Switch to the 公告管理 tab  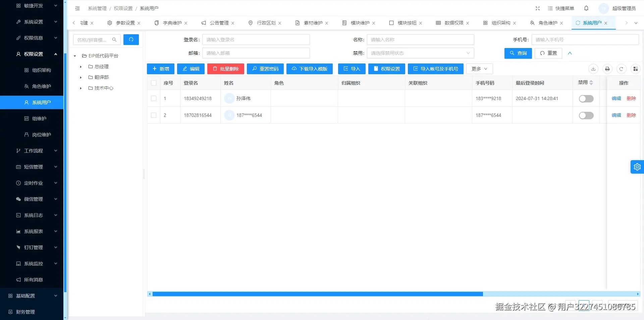click(x=219, y=23)
